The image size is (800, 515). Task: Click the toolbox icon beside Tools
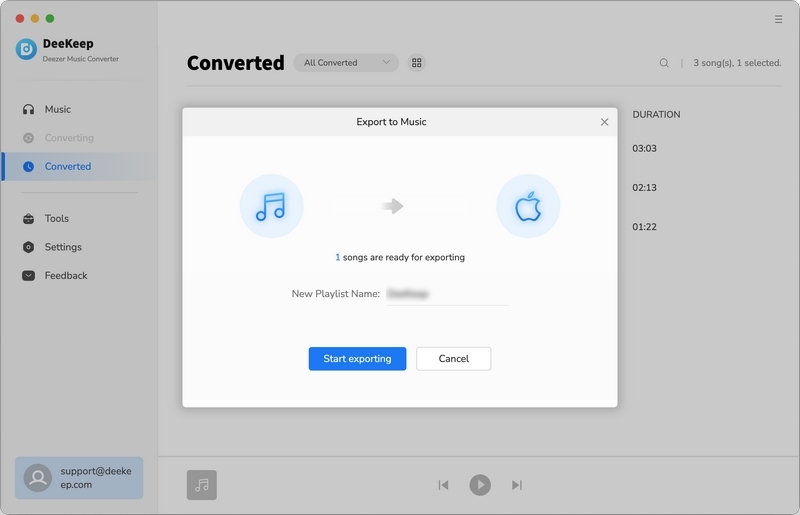(x=29, y=218)
